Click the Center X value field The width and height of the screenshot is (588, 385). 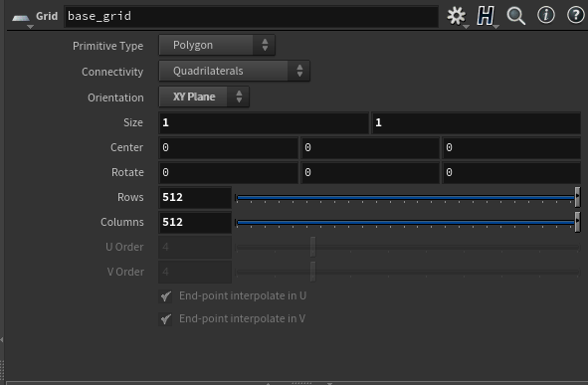coord(229,147)
